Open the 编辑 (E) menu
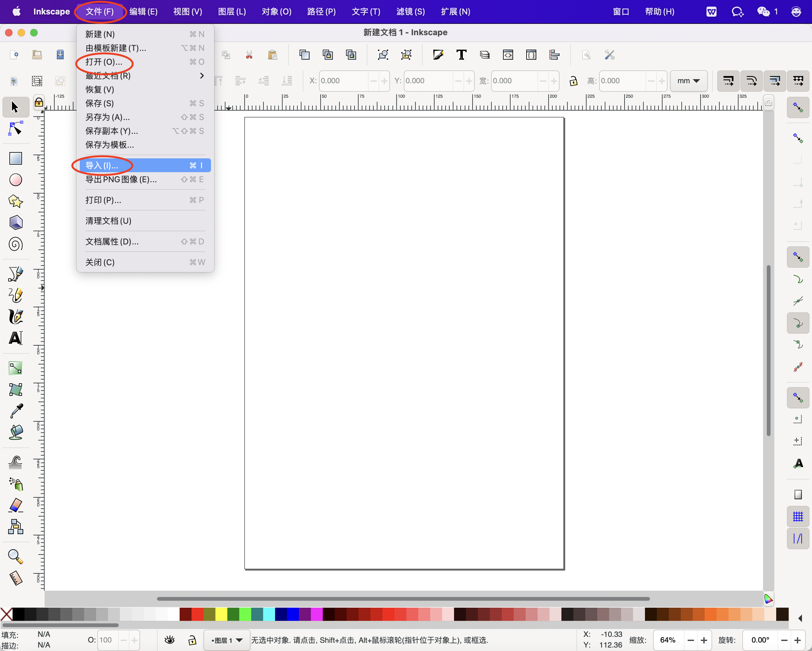This screenshot has height=651, width=812. click(x=143, y=11)
